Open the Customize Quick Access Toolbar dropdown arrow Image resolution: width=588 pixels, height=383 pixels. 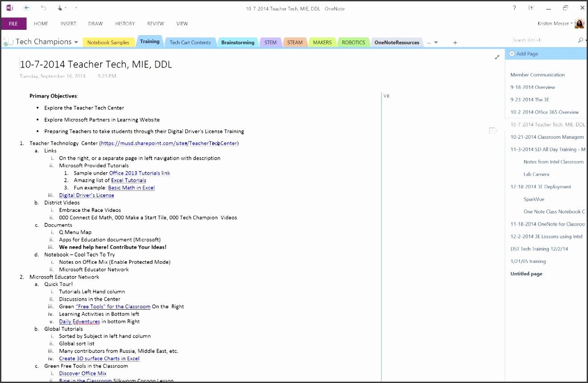click(x=77, y=8)
